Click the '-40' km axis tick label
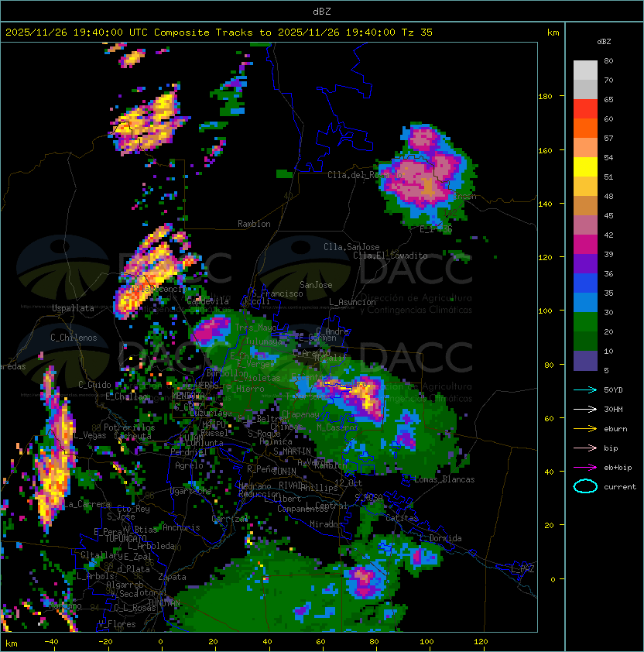The image size is (644, 652). pyautogui.click(x=51, y=642)
